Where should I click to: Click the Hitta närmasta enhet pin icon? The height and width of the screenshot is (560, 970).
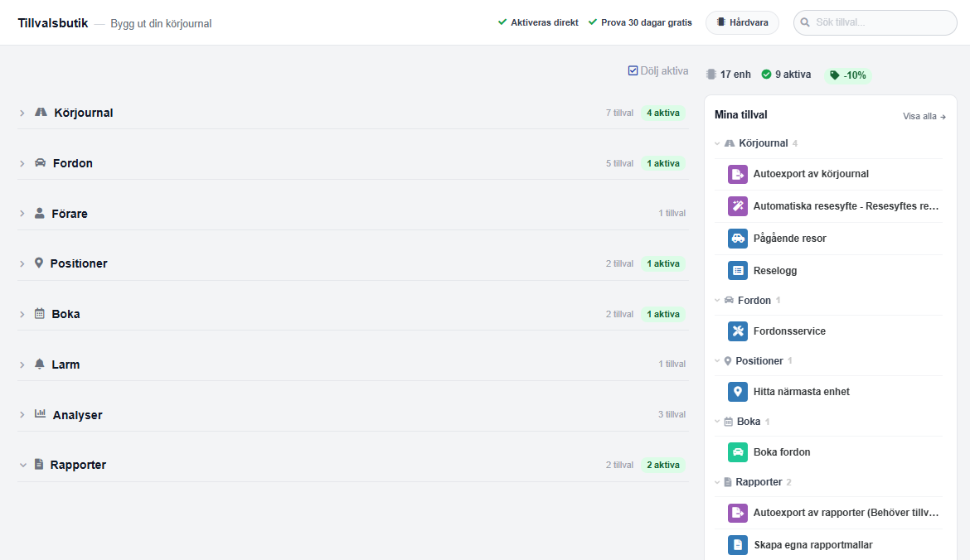(737, 392)
